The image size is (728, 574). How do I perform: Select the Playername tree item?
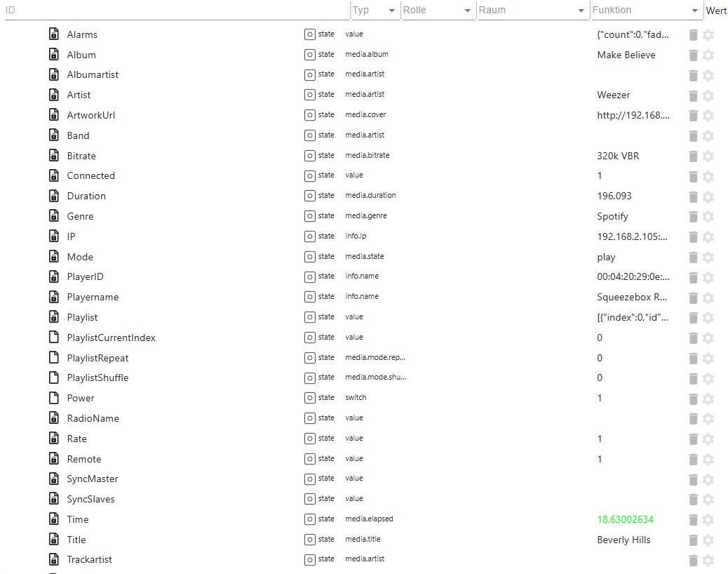pos(93,298)
